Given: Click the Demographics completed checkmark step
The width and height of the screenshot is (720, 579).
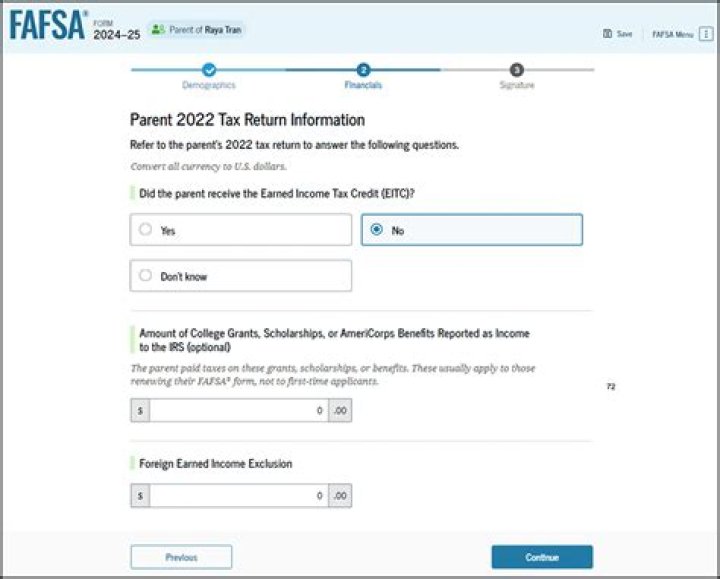Looking at the screenshot, I should click(208, 70).
